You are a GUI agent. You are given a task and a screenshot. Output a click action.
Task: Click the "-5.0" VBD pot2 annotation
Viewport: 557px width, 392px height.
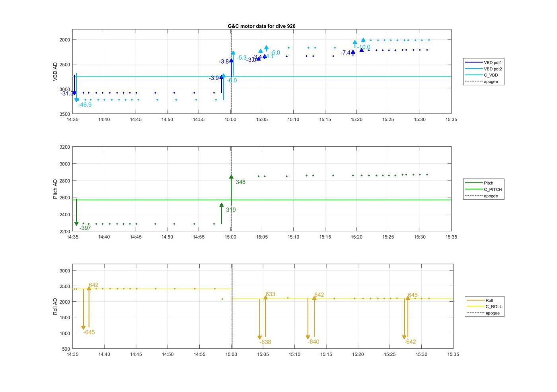[275, 52]
